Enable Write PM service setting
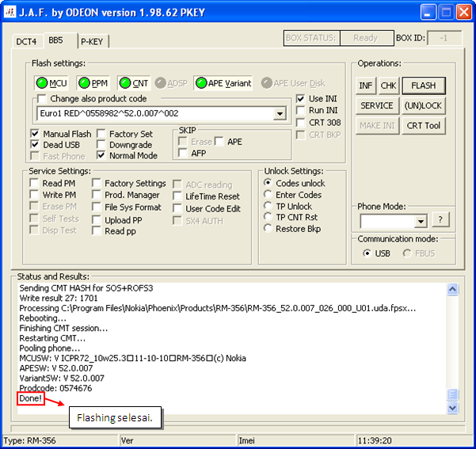Screen dimensions: 476x449 click(34, 195)
